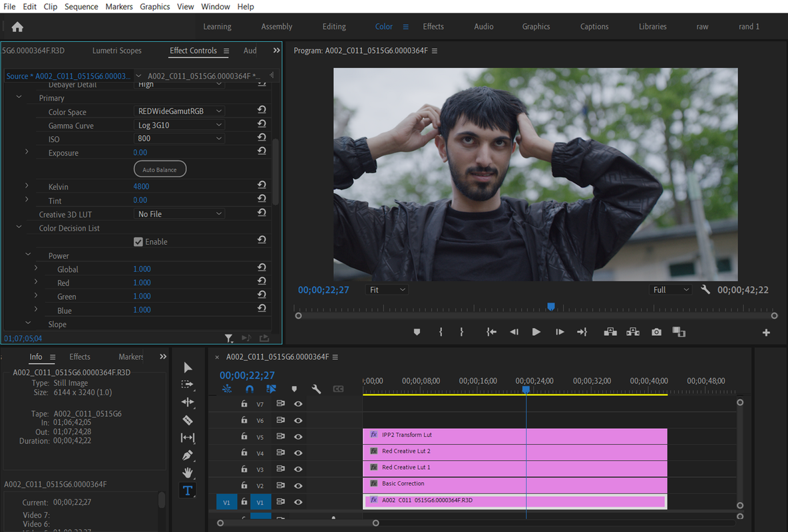Export frame with camera icon
This screenshot has width=788, height=532.
click(x=656, y=332)
